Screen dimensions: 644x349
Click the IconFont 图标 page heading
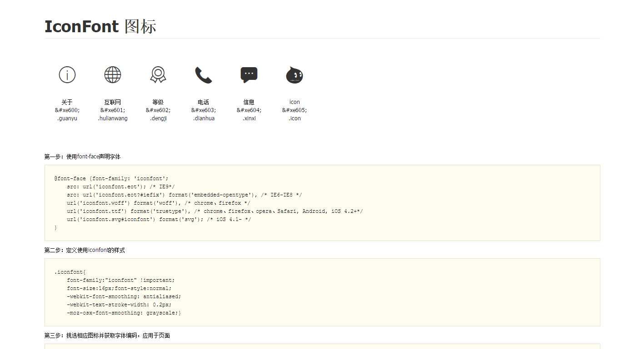point(100,26)
